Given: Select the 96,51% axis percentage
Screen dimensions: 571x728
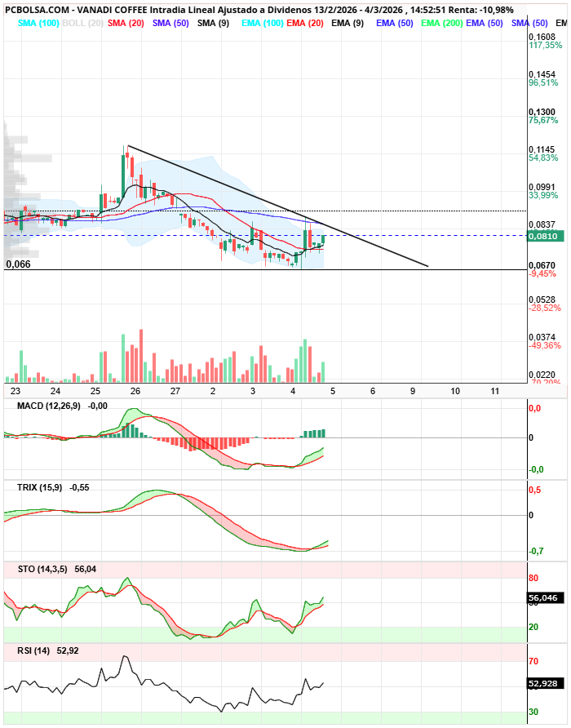Looking at the screenshot, I should coord(543,82).
